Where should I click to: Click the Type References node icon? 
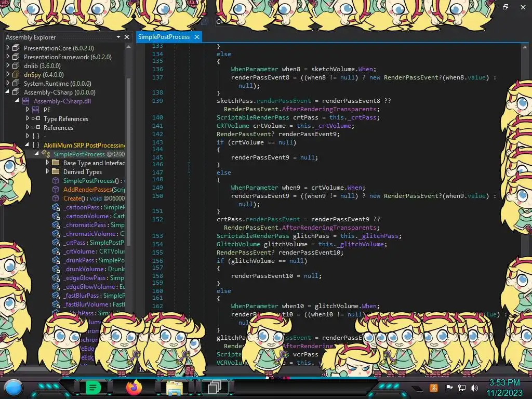pos(36,118)
